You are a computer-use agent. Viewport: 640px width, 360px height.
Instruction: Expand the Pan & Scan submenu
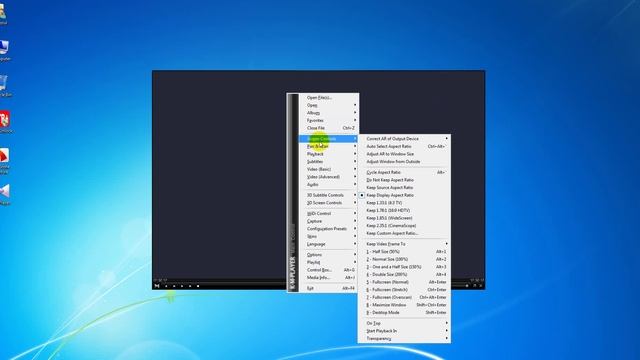pos(329,146)
